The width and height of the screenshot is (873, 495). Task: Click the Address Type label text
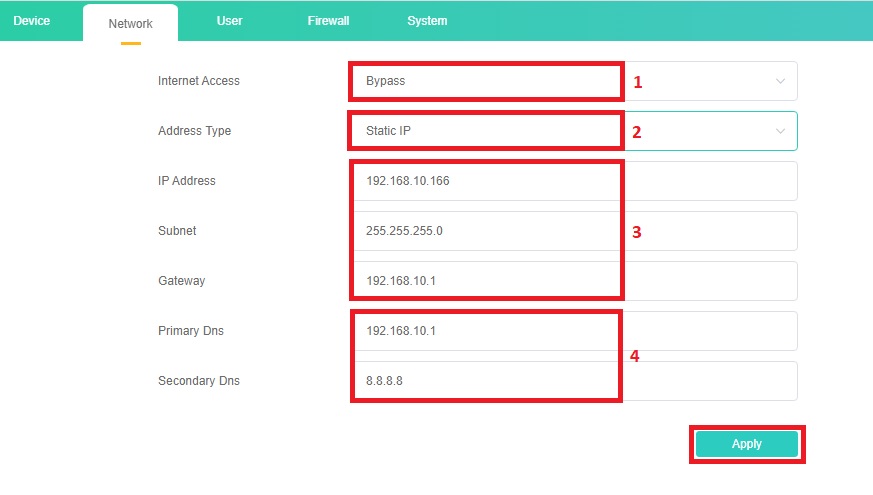[x=194, y=131]
